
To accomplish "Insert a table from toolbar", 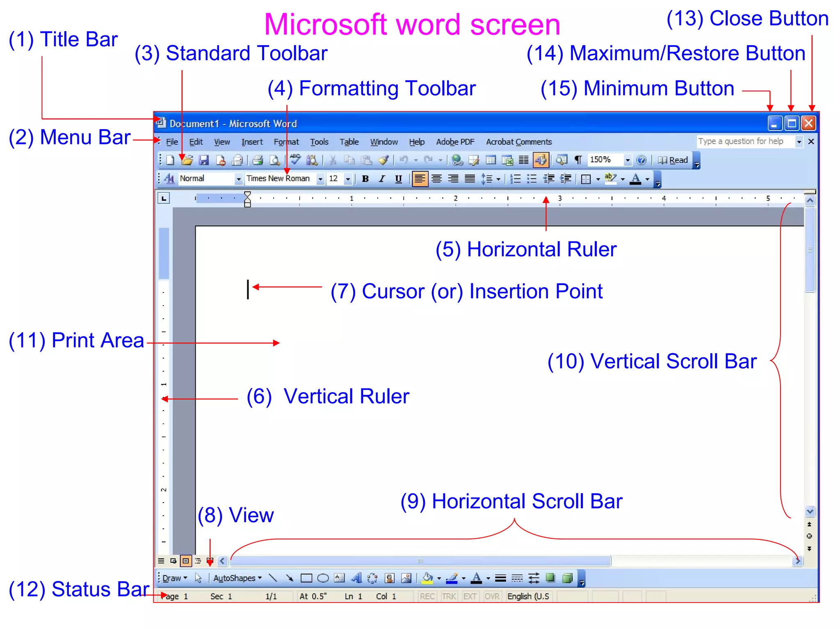I will click(x=491, y=160).
